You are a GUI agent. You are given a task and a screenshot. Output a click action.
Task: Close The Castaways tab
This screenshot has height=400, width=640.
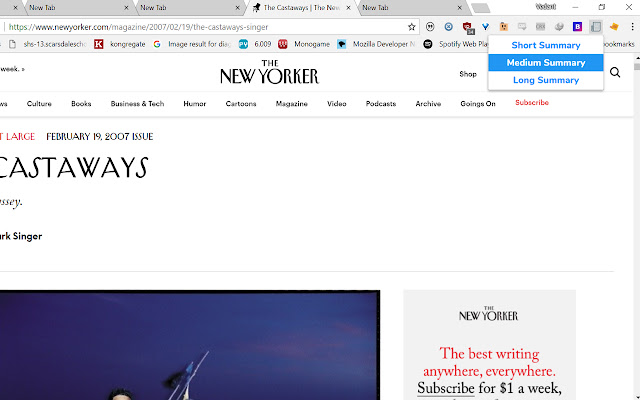pyautogui.click(x=349, y=8)
